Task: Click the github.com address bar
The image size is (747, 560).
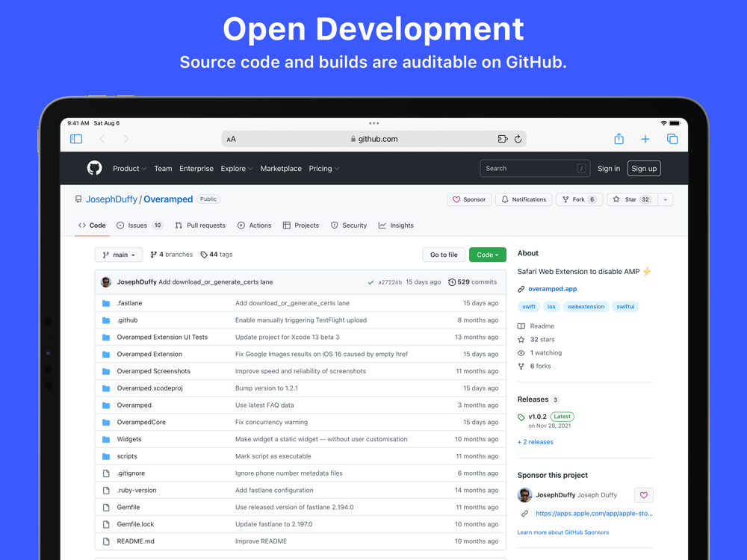Action: (373, 139)
